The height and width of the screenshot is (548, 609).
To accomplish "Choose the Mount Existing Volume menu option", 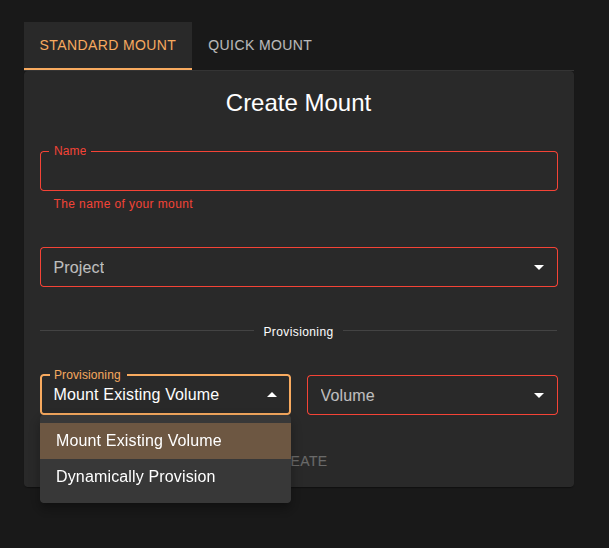I will pyautogui.click(x=139, y=441).
